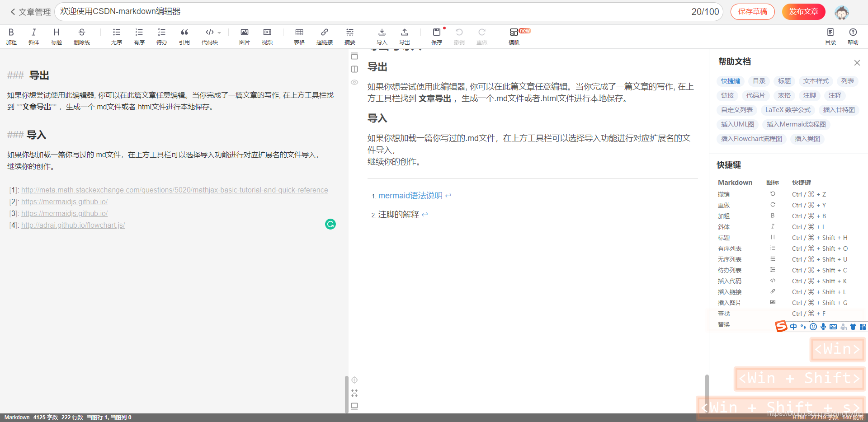Toggle bottom monitor-shaped layout icon
868x422 pixels.
(x=354, y=406)
